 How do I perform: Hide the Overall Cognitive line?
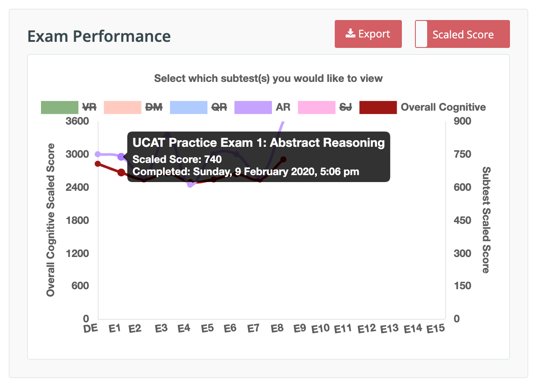pos(443,107)
